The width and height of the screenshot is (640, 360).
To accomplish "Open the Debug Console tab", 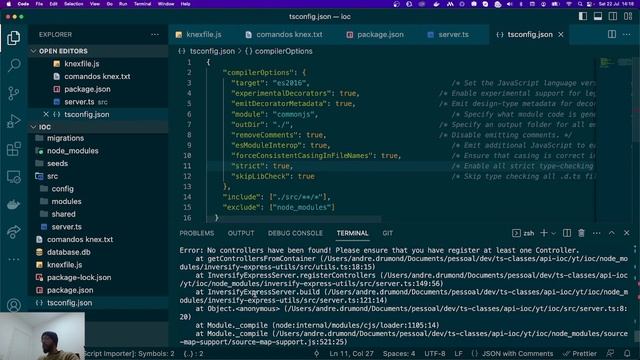I will [x=295, y=233].
